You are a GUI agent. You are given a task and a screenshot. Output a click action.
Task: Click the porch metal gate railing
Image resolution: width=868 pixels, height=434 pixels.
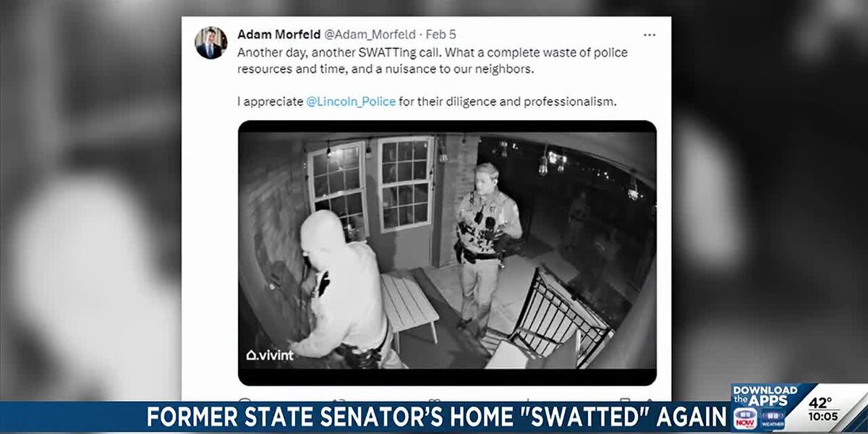pyautogui.click(x=556, y=312)
